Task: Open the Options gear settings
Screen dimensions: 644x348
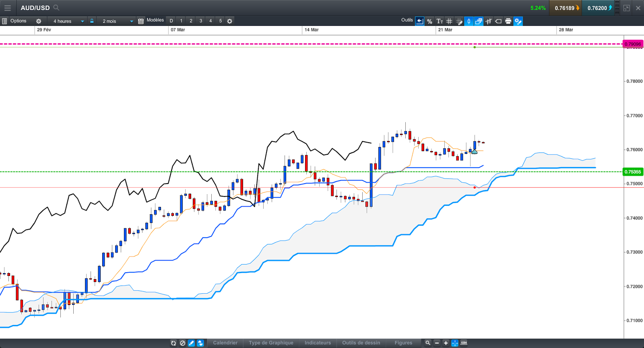Action: (39, 21)
